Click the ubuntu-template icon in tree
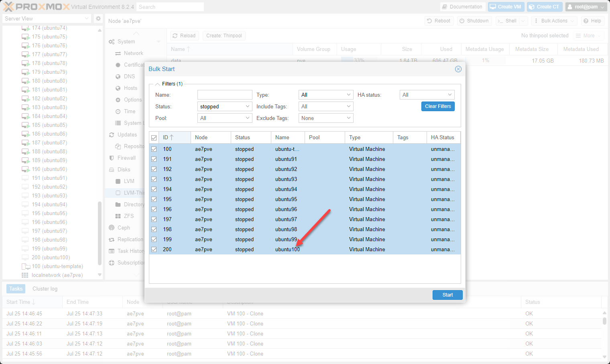The height and width of the screenshot is (364, 610). pyautogui.click(x=26, y=266)
